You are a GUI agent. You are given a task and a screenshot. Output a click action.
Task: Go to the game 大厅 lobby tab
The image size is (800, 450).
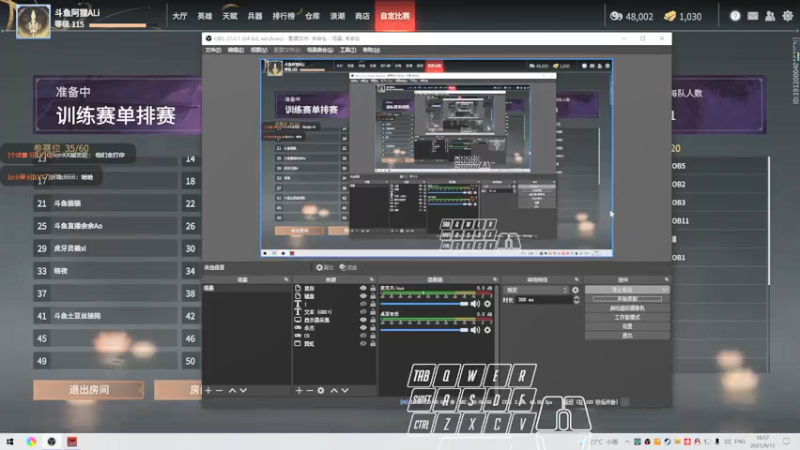tap(180, 16)
